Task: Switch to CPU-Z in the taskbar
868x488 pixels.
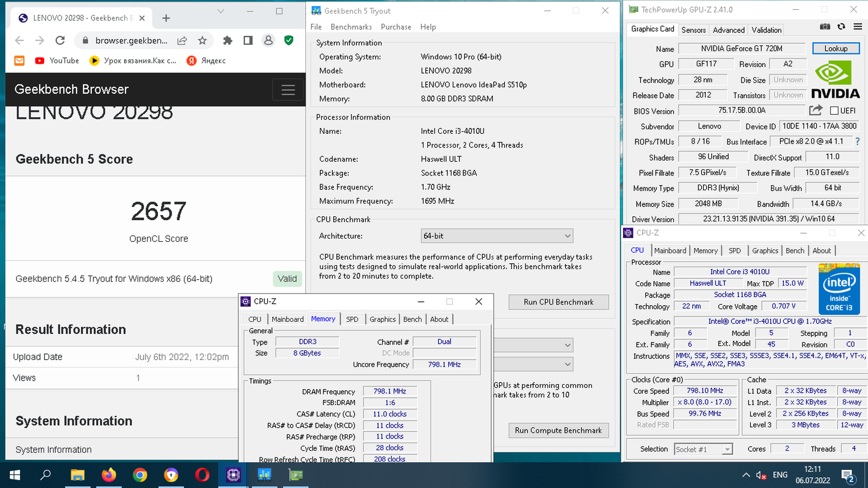Action: [233, 475]
